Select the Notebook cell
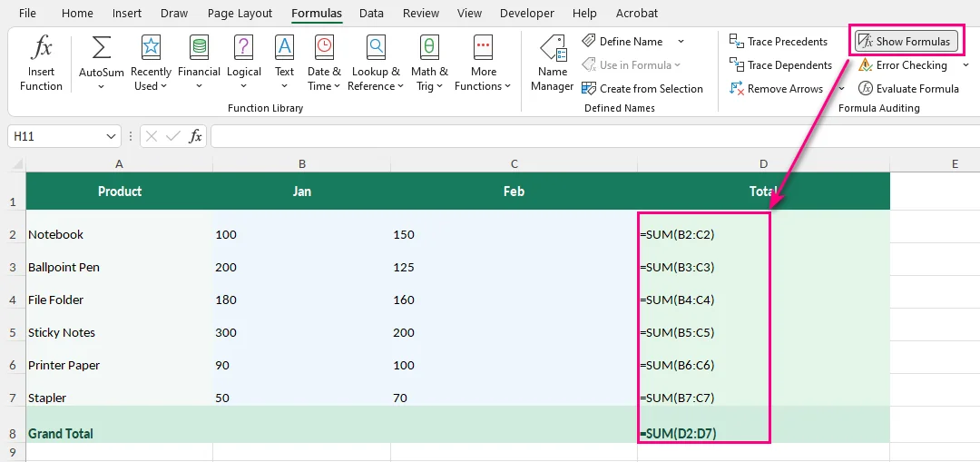Image resolution: width=980 pixels, height=462 pixels. pos(120,226)
